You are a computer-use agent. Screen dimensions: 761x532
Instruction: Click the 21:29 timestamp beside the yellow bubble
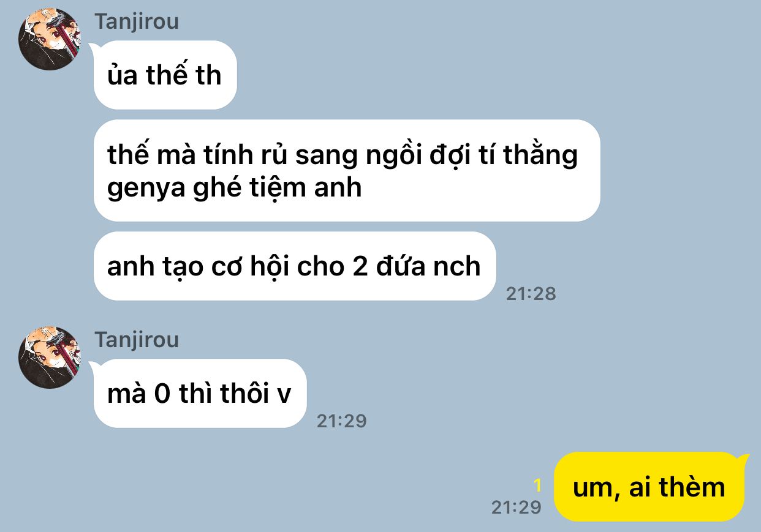tap(517, 507)
